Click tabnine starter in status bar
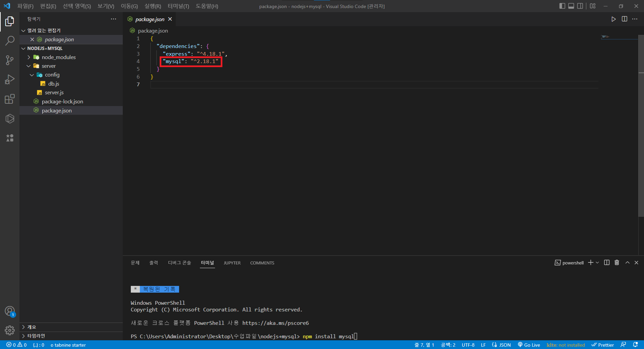644x349 pixels. (x=68, y=345)
